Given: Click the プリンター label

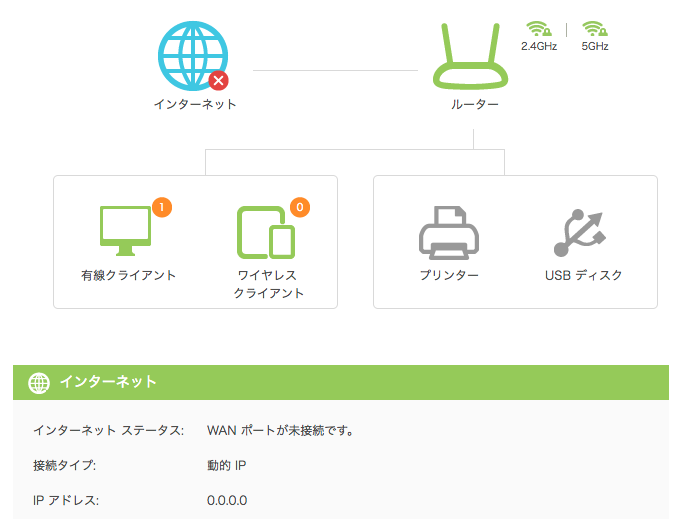Looking at the screenshot, I should (449, 275).
